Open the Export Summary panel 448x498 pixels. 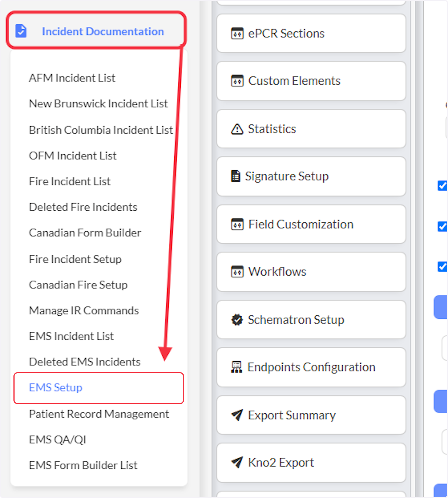click(x=311, y=415)
